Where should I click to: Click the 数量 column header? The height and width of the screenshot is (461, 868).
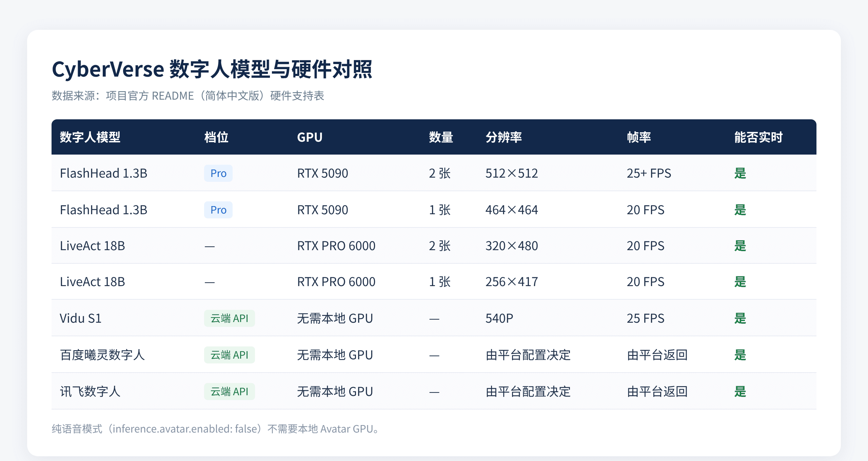coord(441,137)
